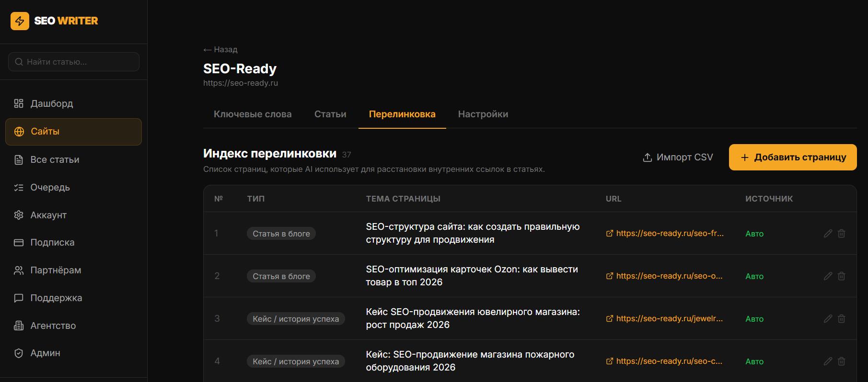Click the Все статьи document icon

click(x=19, y=159)
